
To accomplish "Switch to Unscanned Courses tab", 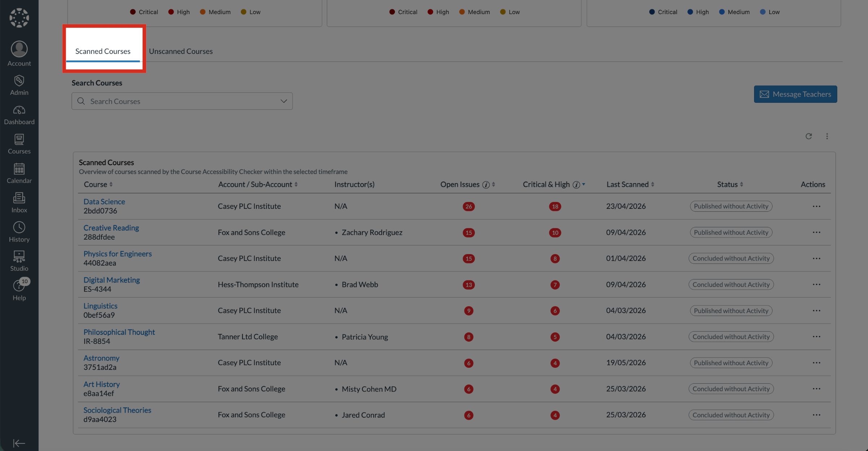I will click(x=180, y=51).
